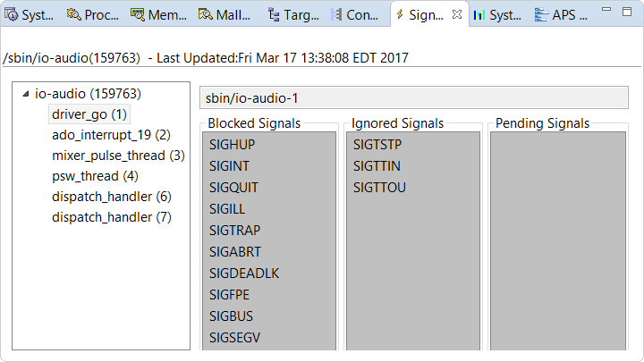Open the Connection Information tab icon

[x=336, y=14]
